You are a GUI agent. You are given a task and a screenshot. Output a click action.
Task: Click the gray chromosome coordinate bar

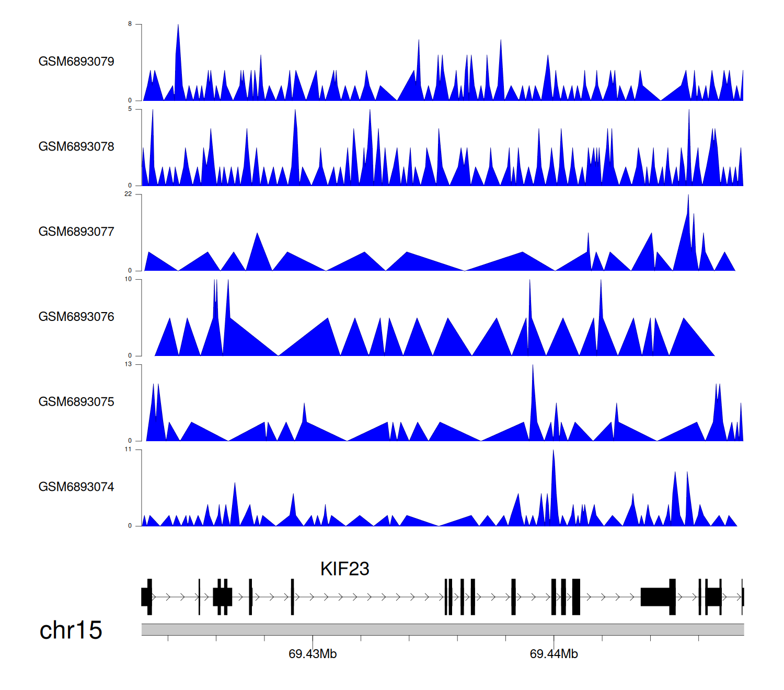tap(442, 629)
